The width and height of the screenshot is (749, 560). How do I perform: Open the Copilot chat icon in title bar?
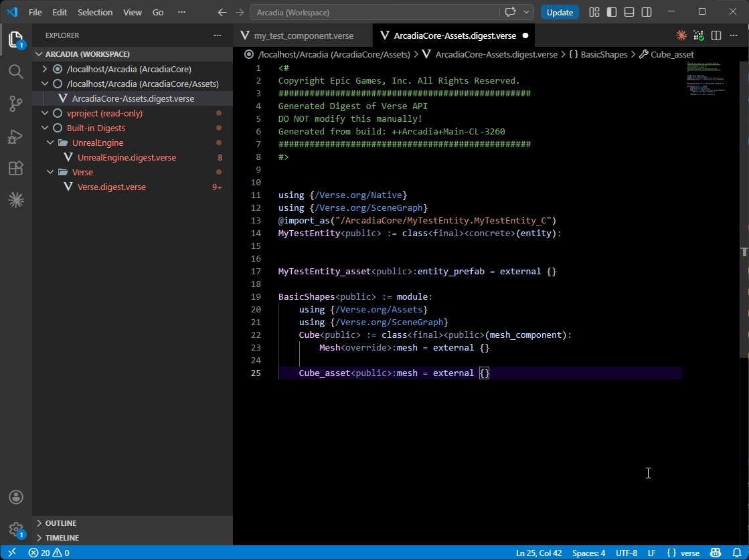[x=510, y=13]
